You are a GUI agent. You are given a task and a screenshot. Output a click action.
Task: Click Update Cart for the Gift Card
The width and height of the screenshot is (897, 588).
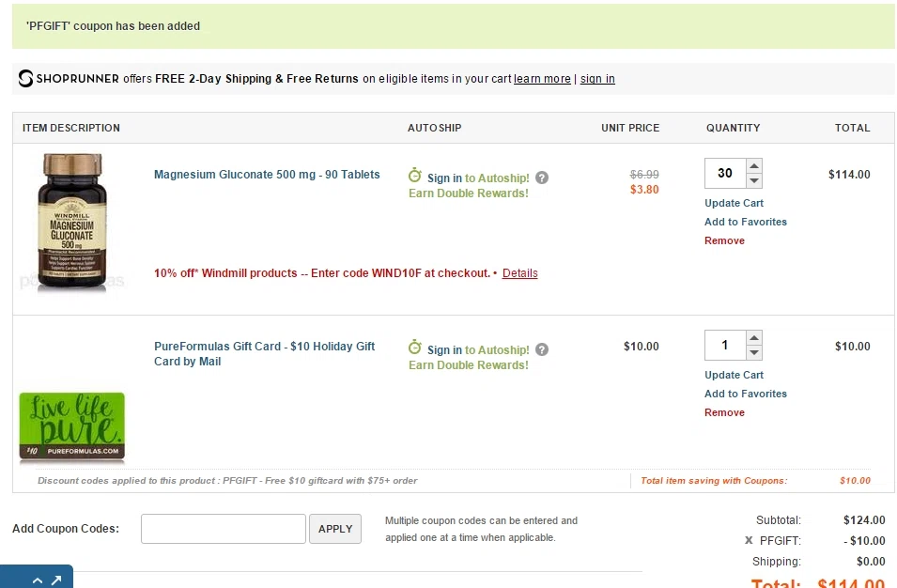coord(734,375)
